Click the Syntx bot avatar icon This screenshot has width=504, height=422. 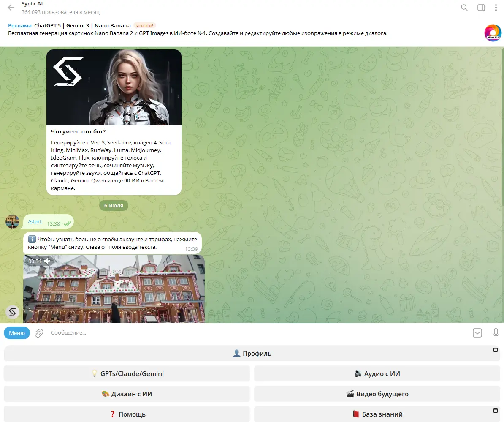[x=12, y=312]
